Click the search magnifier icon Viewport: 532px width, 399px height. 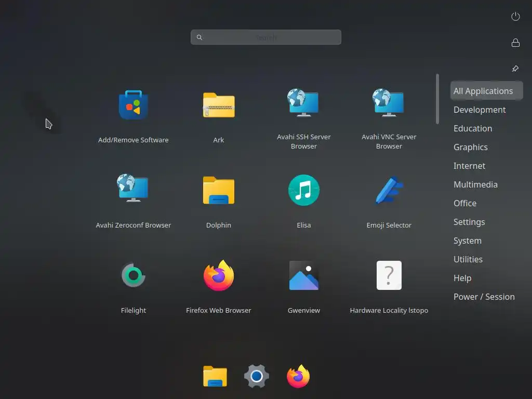pyautogui.click(x=199, y=37)
